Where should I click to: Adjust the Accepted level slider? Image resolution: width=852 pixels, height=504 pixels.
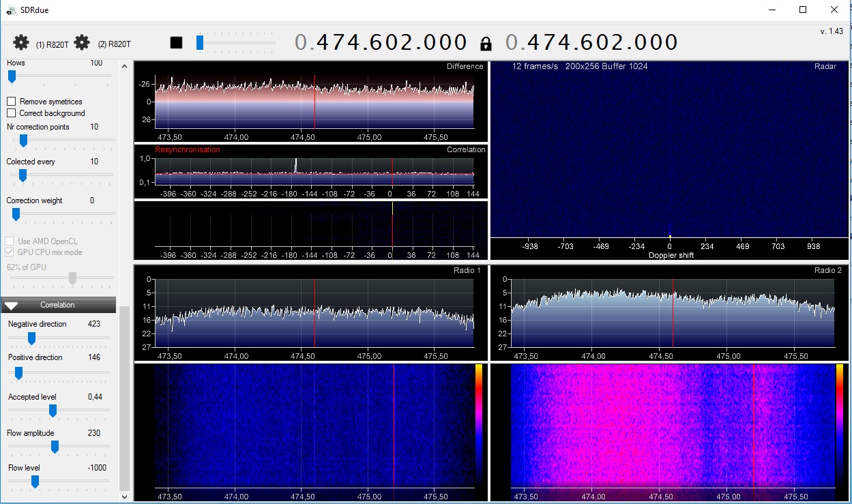tap(53, 411)
